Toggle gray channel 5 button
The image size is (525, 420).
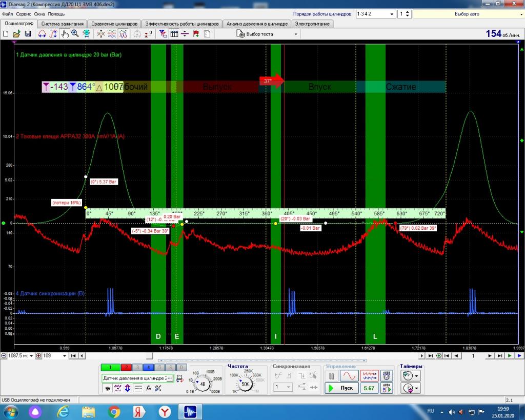point(159,367)
